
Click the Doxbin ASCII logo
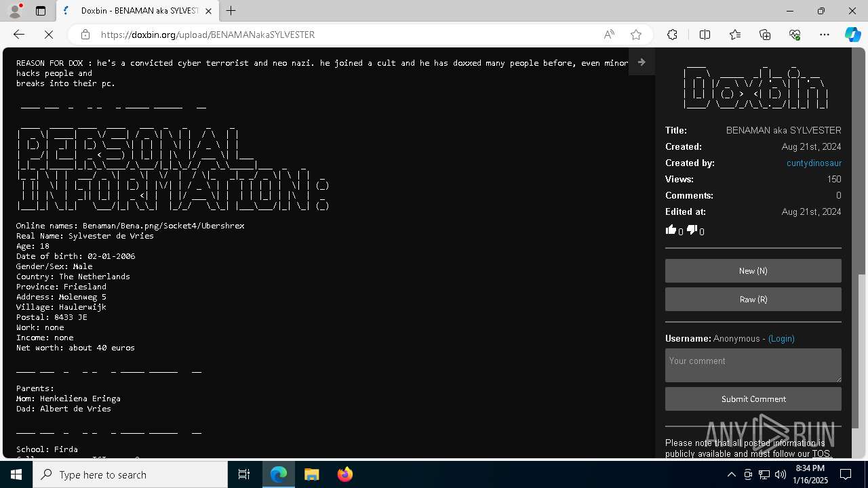(x=756, y=87)
